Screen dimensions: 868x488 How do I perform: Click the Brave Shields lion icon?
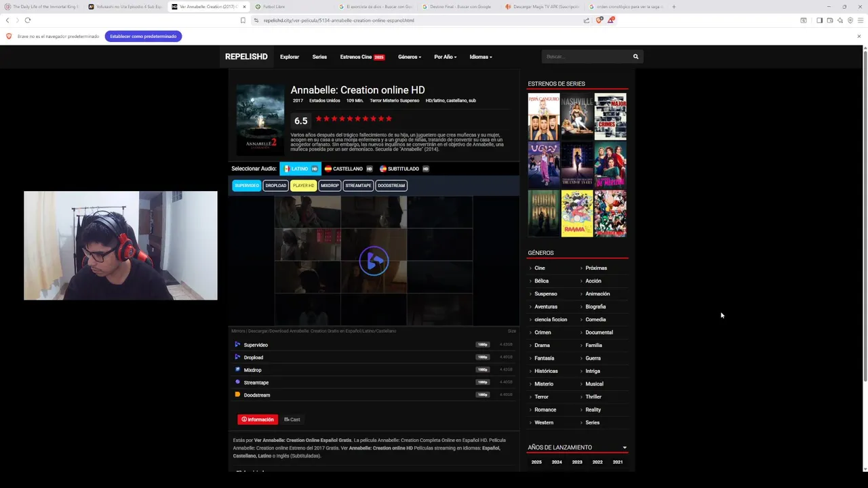click(x=599, y=20)
